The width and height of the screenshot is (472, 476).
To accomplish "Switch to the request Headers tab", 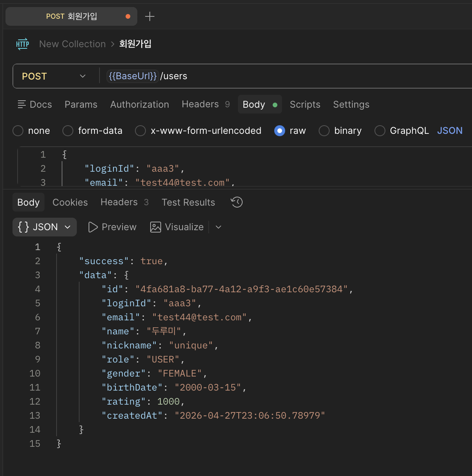I will (x=206, y=104).
